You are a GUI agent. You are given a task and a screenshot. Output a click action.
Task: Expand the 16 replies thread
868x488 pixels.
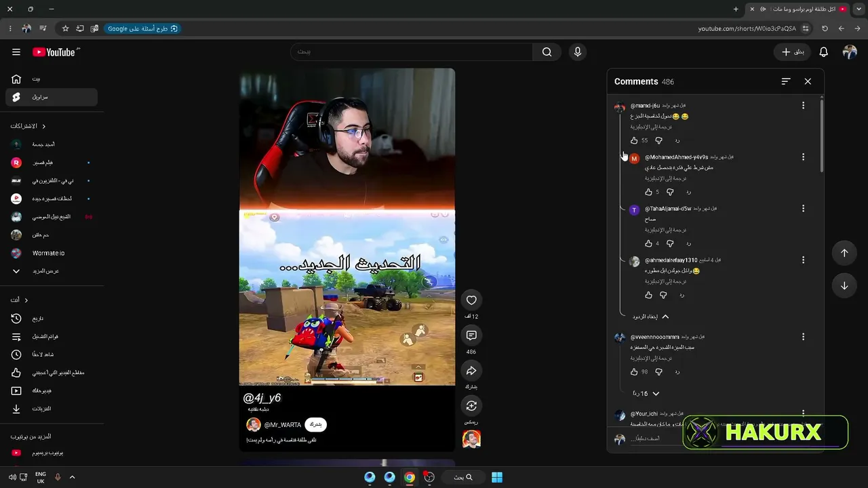646,394
